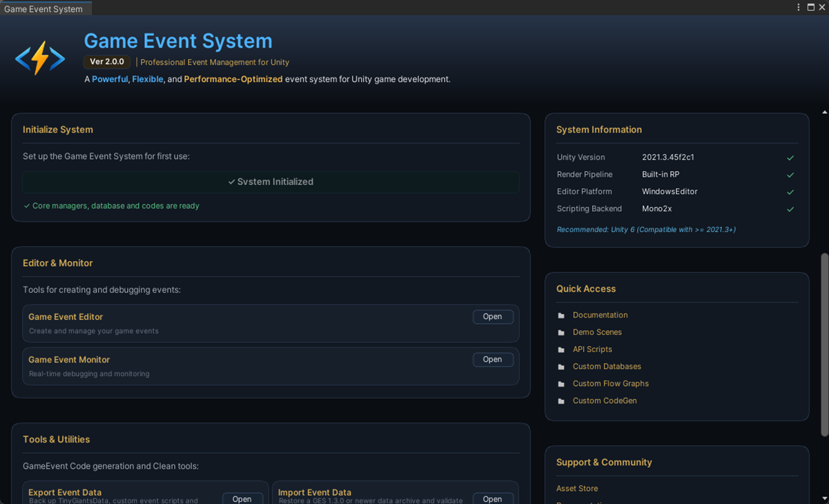Click the Initialize System section heading

58,130
